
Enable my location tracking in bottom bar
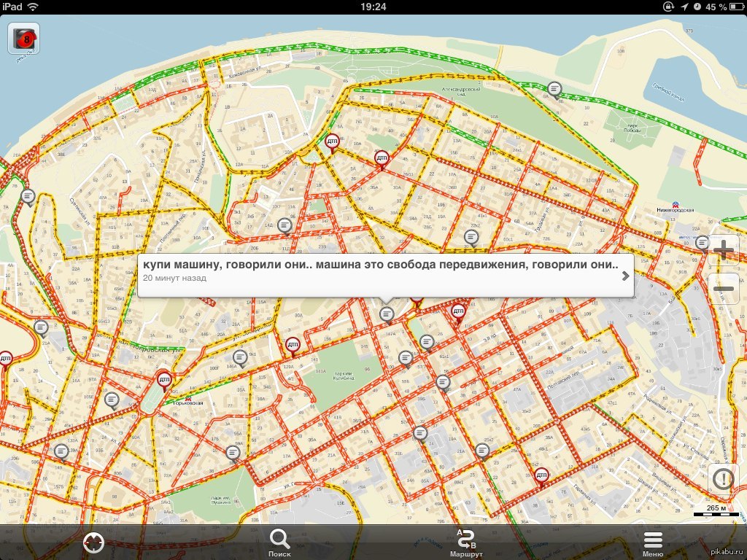click(x=94, y=542)
